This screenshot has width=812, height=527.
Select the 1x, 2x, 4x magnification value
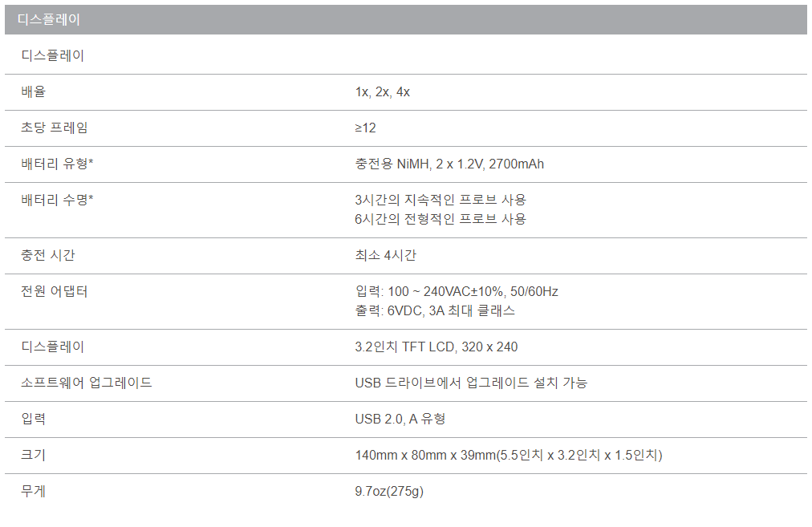(x=383, y=92)
